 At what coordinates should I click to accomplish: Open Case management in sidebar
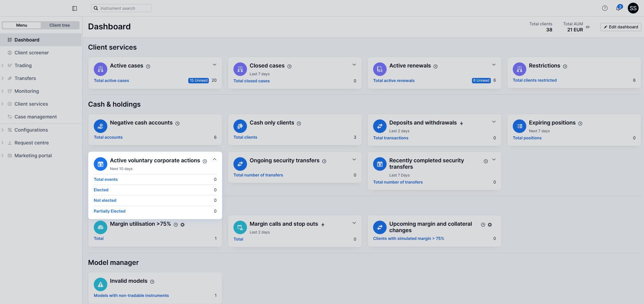point(35,117)
